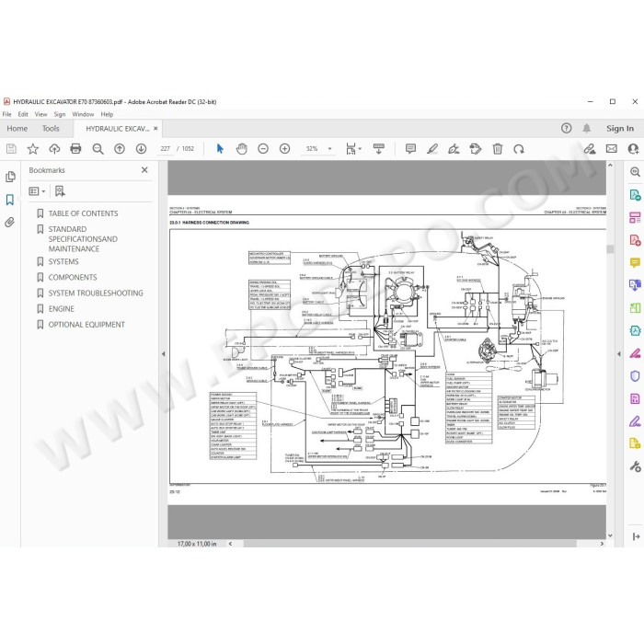Screen dimensions: 644x644
Task: Click the add new bookmark icon
Action: (60, 191)
